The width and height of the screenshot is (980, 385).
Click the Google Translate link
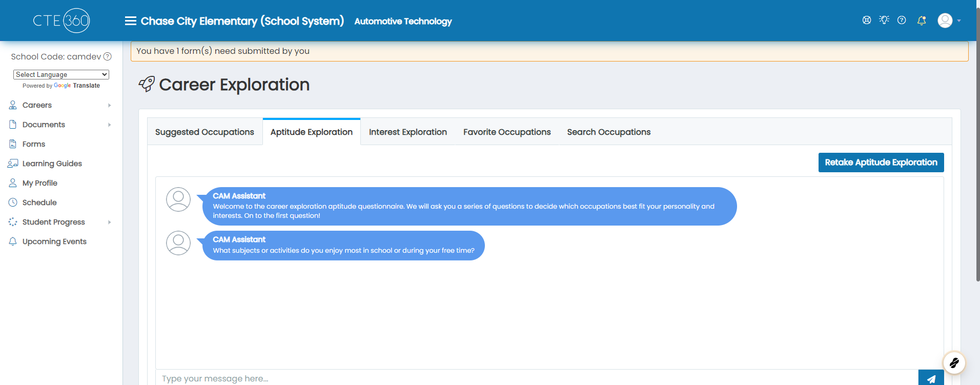click(77, 86)
